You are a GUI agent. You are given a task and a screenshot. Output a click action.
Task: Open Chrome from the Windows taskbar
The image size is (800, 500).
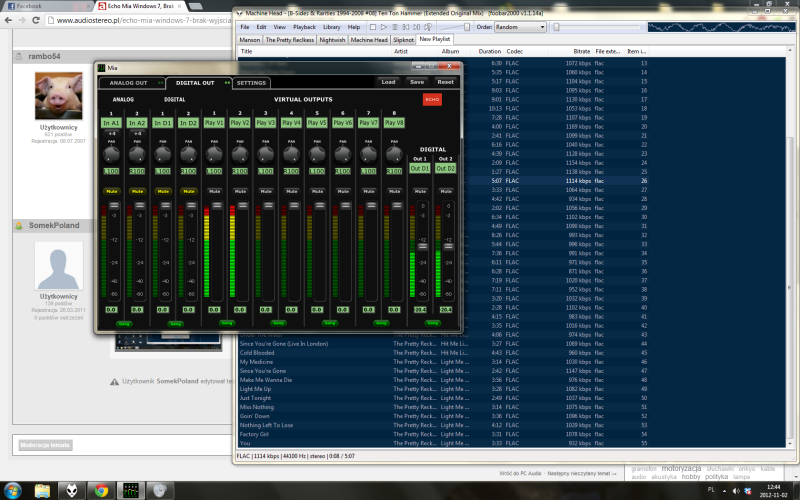tap(101, 490)
